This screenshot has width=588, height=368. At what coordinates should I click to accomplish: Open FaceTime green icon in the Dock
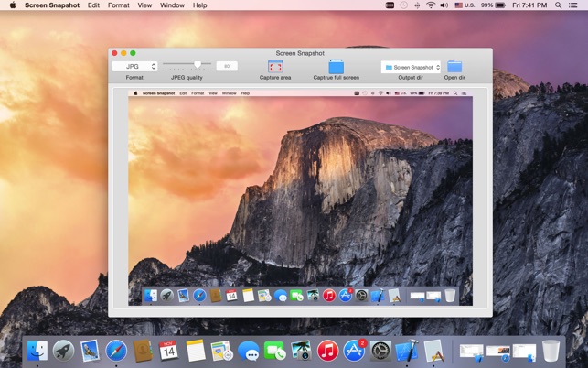[x=275, y=351]
